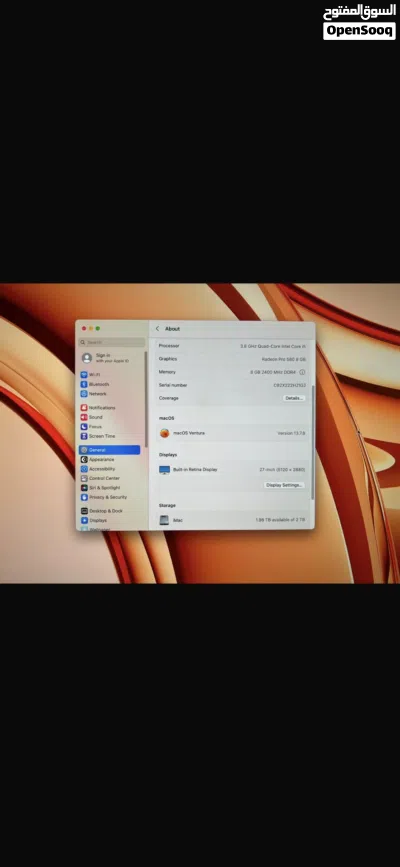Click the macOS Ventura label
The width and height of the screenshot is (400, 867).
(x=189, y=433)
